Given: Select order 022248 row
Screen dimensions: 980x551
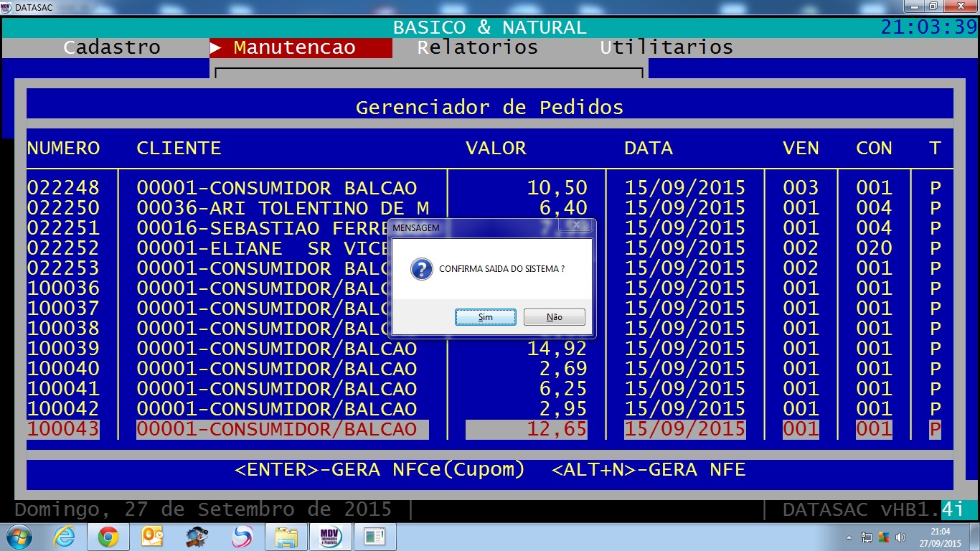Looking at the screenshot, I should 63,188.
